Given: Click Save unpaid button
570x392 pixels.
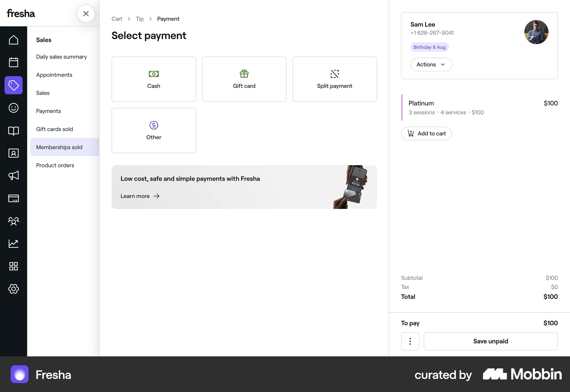Looking at the screenshot, I should coord(490,341).
